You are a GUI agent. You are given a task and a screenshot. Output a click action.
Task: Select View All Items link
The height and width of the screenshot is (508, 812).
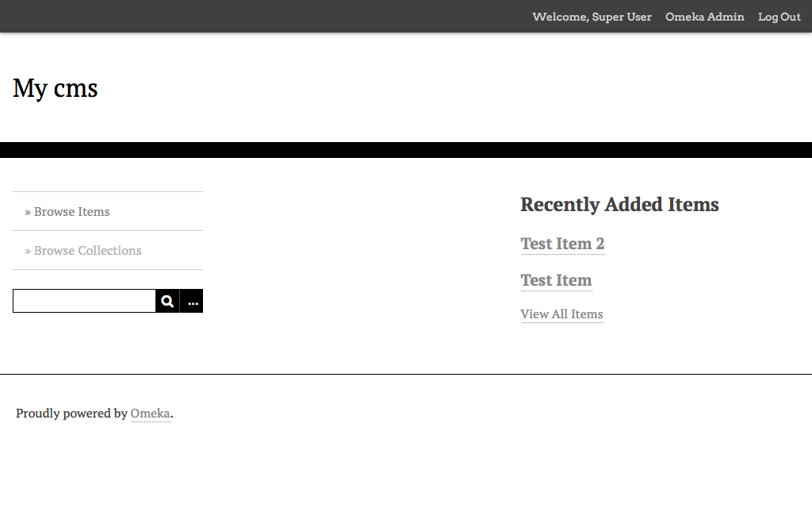(x=561, y=314)
